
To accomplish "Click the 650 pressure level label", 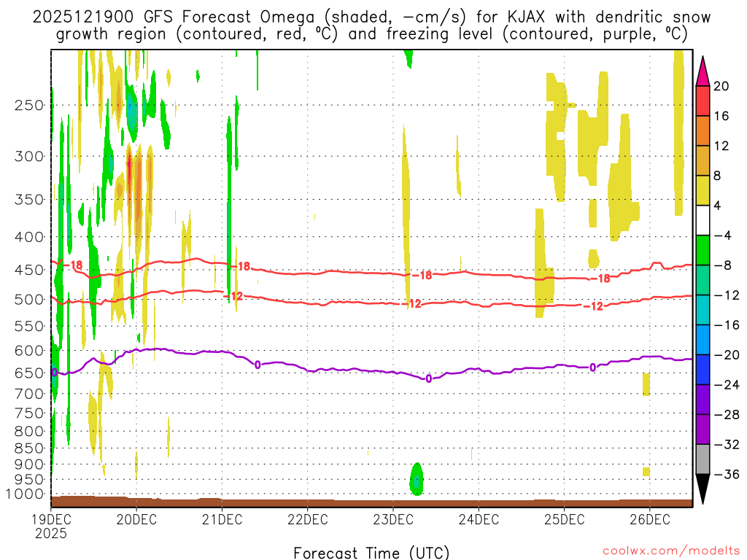I will [x=29, y=373].
